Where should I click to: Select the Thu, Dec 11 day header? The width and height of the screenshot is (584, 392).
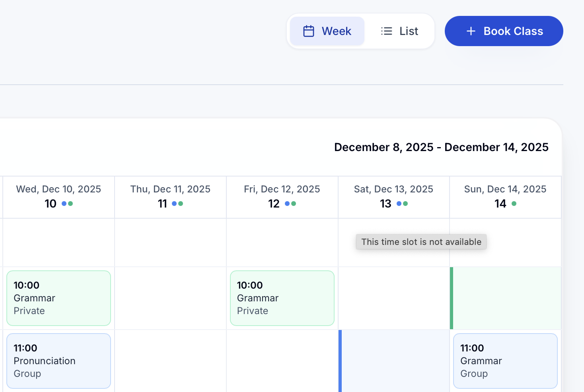170,189
